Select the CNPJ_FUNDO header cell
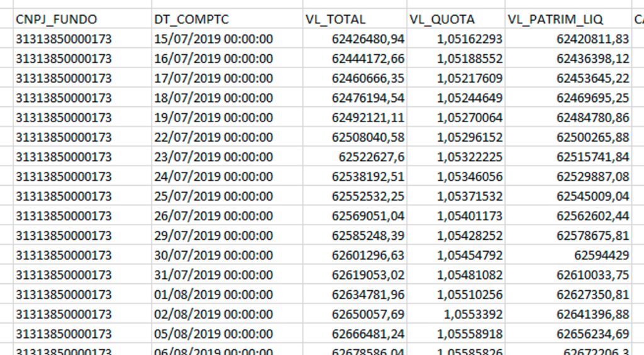The height and width of the screenshot is (355, 644). (82, 19)
